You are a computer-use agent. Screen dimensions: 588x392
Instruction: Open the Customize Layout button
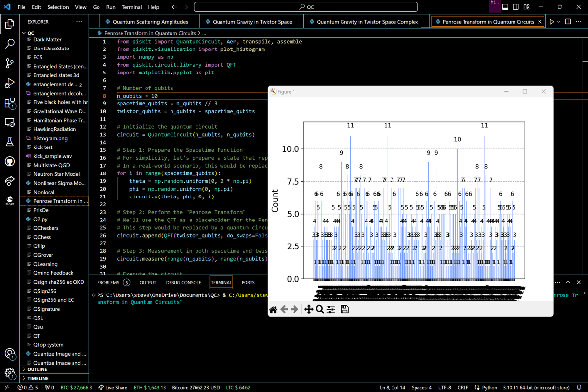526,7
